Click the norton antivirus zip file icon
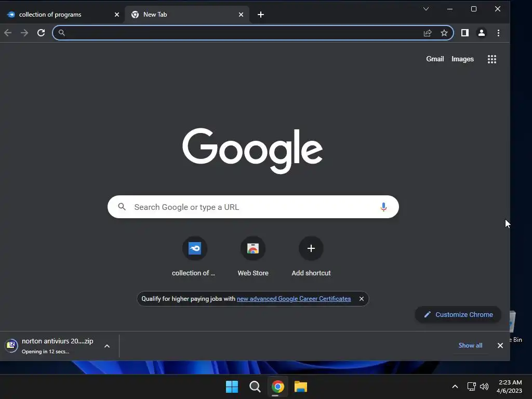 (11, 345)
